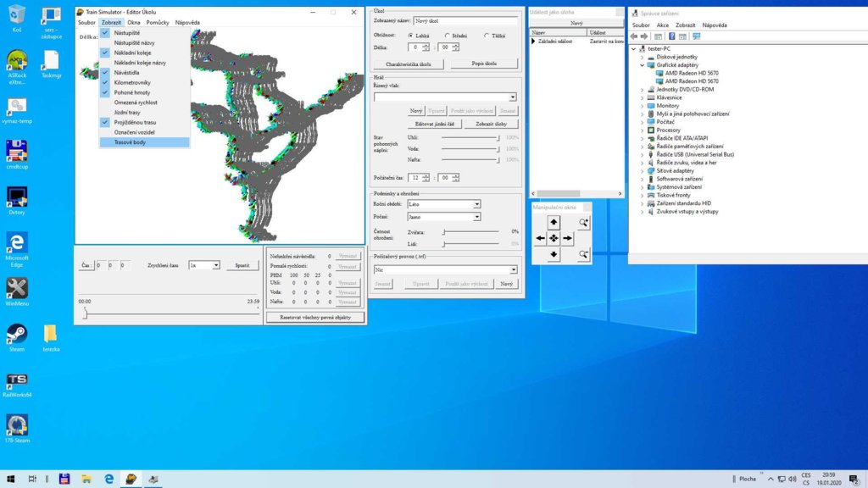Click the pan up arrow in Manipulační okno
This screenshot has width=868, height=488.
click(554, 222)
